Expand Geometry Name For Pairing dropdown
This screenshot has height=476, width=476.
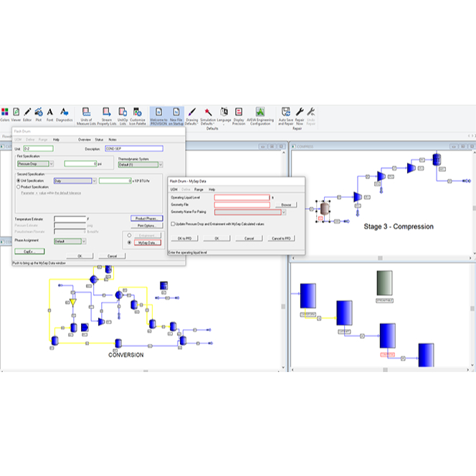[284, 212]
